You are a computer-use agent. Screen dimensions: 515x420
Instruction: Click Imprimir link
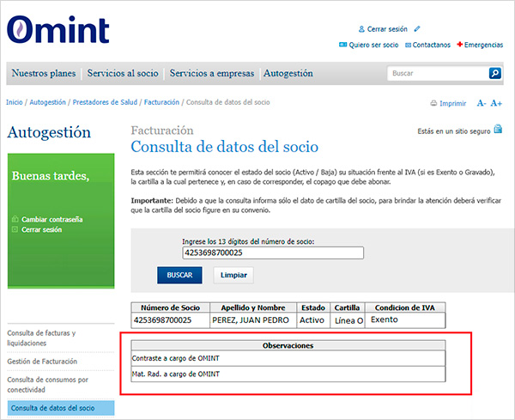(x=452, y=104)
